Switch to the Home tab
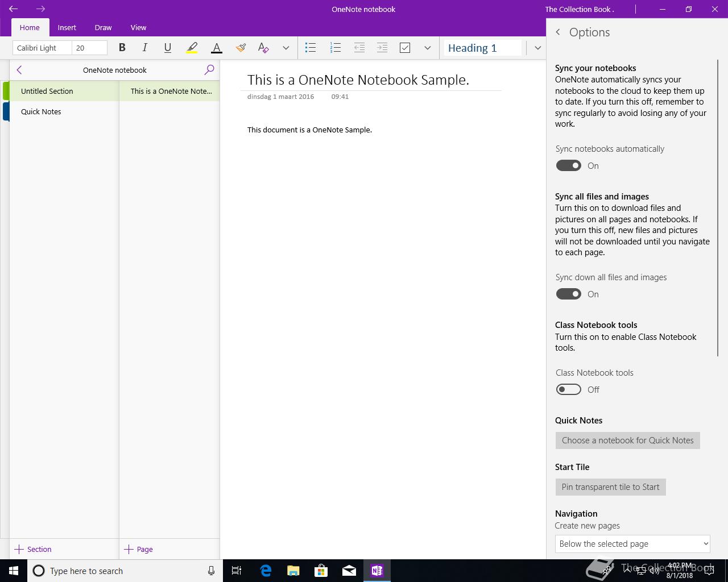This screenshot has width=728, height=582. [x=30, y=27]
